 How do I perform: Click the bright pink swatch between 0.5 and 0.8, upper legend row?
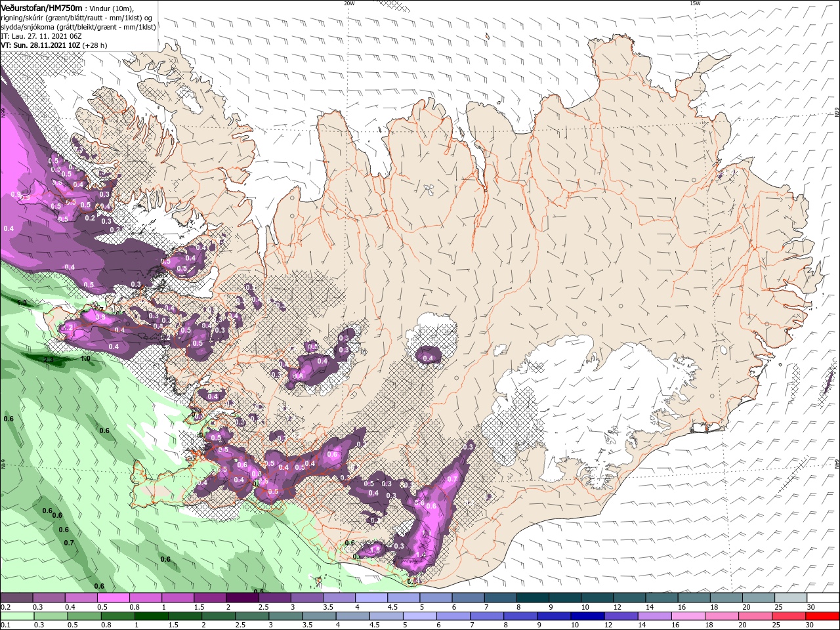click(x=113, y=597)
